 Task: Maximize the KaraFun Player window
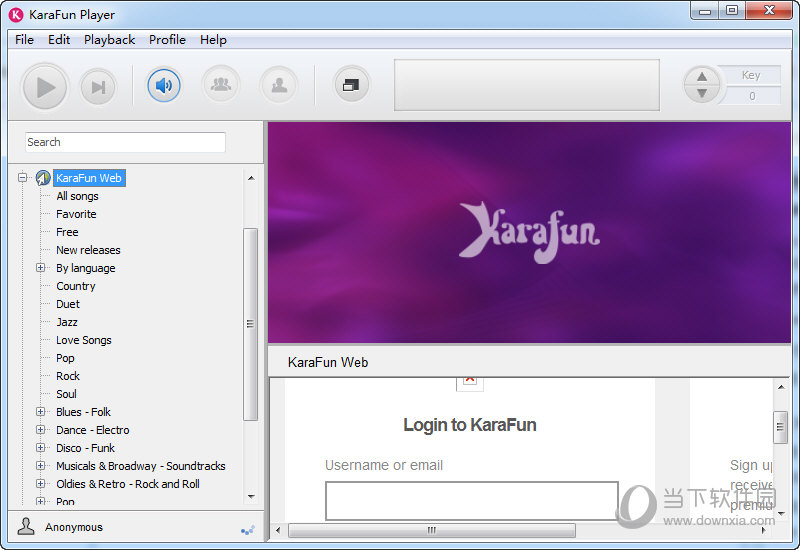tap(732, 11)
